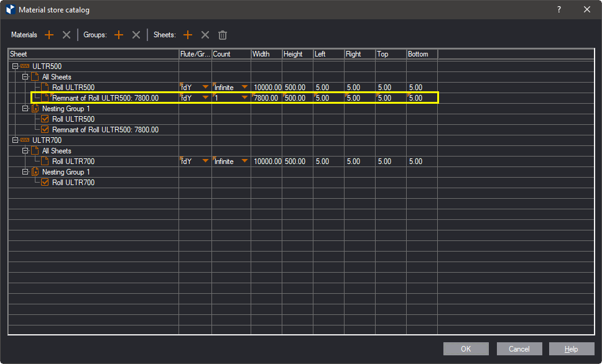Toggle Remnant of Roll ULTR500 checkbox
The image size is (602, 364).
click(45, 130)
